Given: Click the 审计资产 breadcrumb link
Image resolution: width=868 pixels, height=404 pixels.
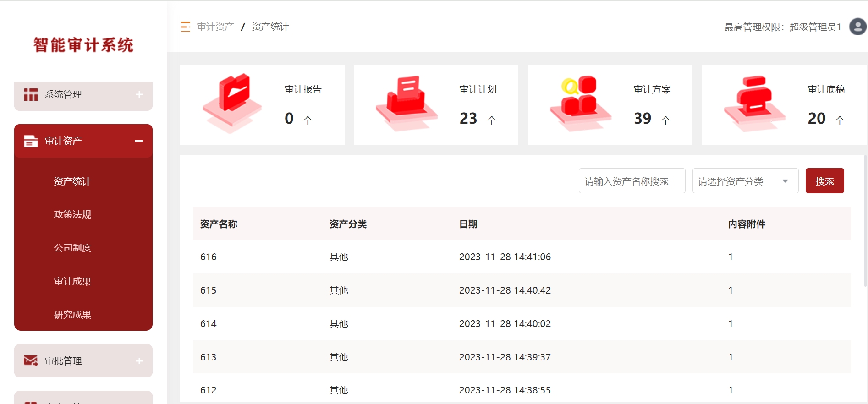Looking at the screenshot, I should click(215, 27).
